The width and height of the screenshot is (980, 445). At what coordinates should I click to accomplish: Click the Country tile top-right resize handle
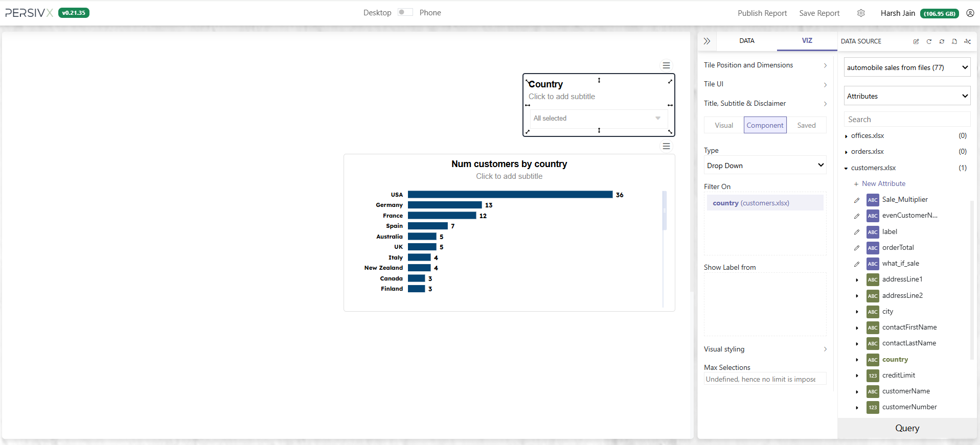point(670,81)
